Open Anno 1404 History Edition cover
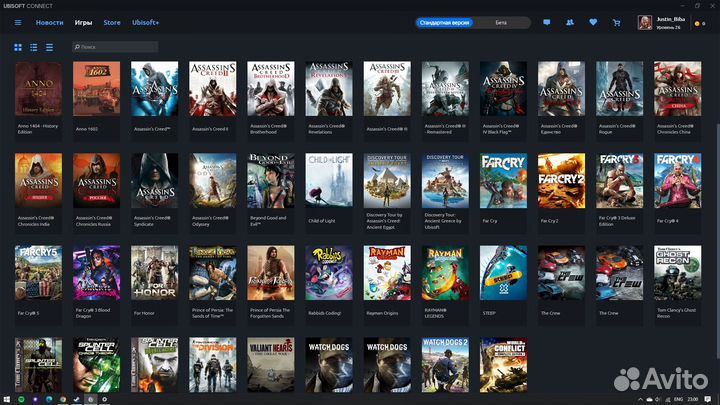Viewport: 720px width, 405px height. (39, 89)
